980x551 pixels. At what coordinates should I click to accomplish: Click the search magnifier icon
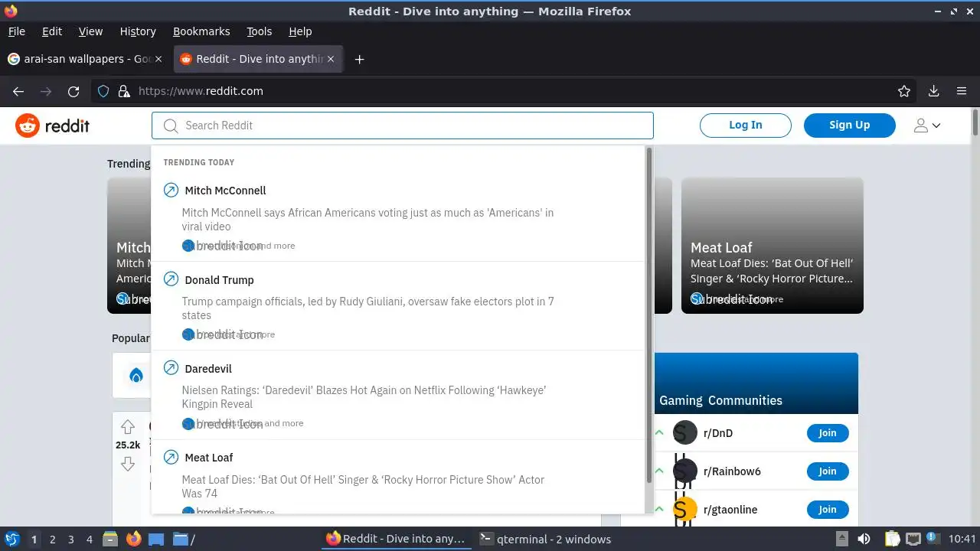tap(171, 126)
